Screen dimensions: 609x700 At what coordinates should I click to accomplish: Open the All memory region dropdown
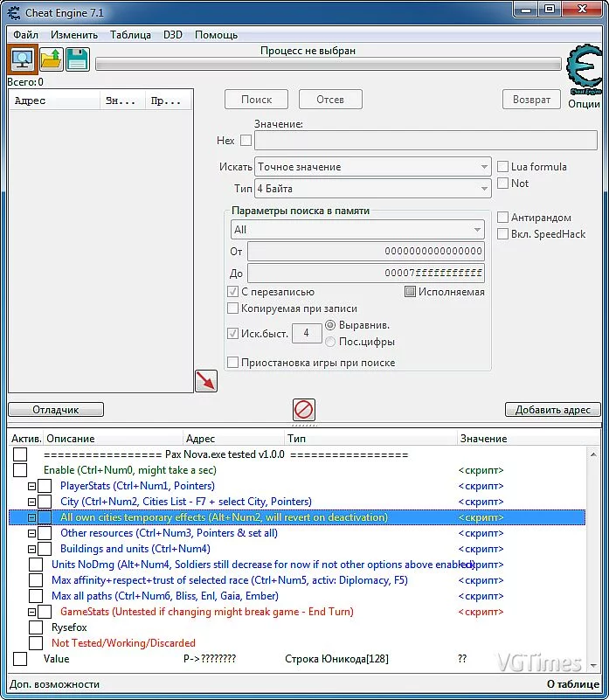pyautogui.click(x=357, y=230)
